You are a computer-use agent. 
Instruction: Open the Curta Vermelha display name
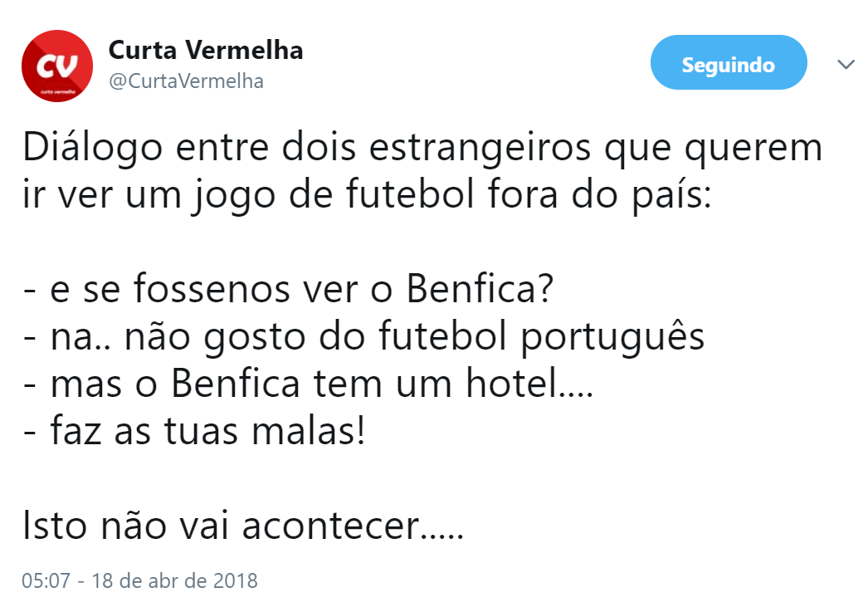click(x=206, y=51)
